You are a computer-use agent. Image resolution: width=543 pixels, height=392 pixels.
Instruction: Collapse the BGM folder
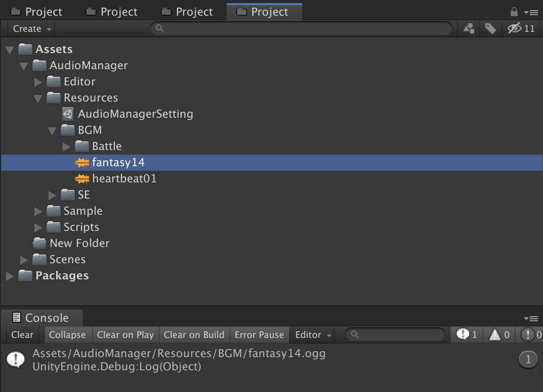(x=52, y=131)
